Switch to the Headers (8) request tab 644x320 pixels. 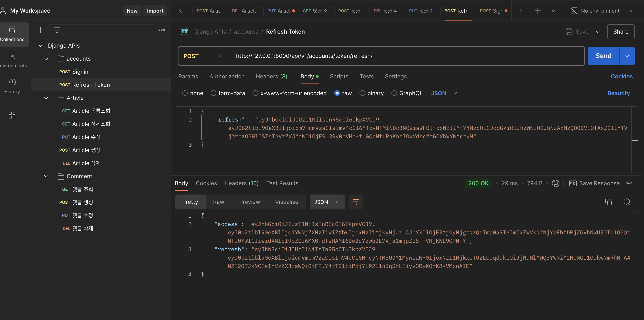coord(271,76)
